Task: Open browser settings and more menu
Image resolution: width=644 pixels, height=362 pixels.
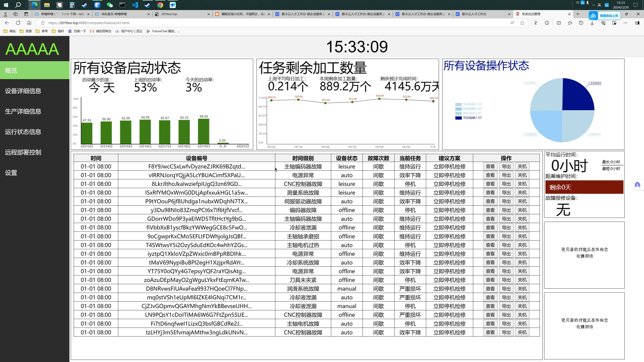Action: pos(625,23)
